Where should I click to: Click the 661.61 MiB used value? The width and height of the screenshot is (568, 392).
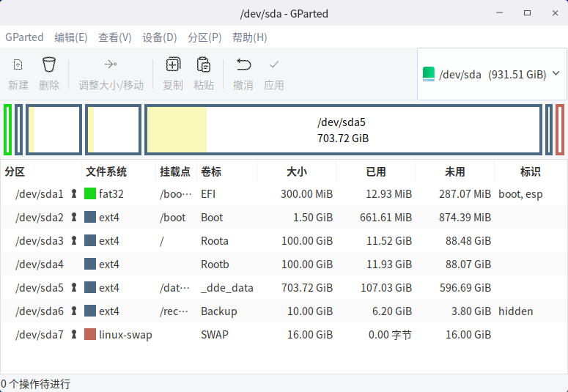pyautogui.click(x=386, y=218)
